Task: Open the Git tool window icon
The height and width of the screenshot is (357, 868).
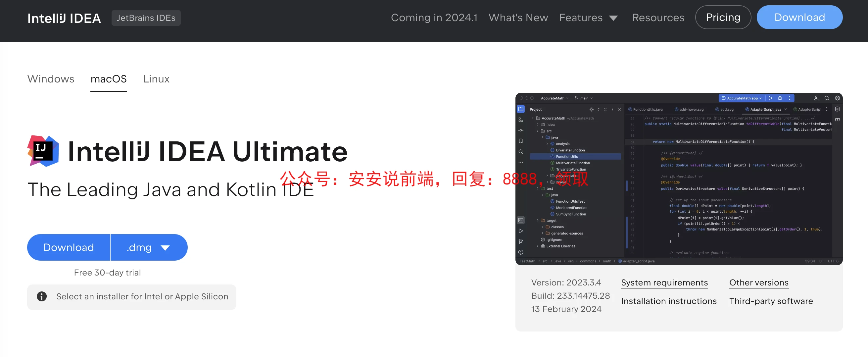Action: (521, 241)
